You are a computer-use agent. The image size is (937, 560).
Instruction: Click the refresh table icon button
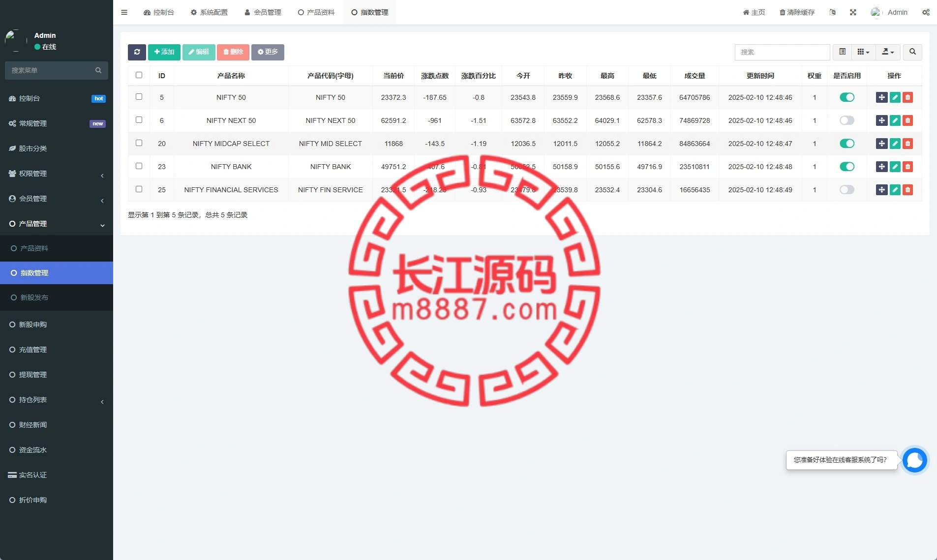tap(137, 52)
